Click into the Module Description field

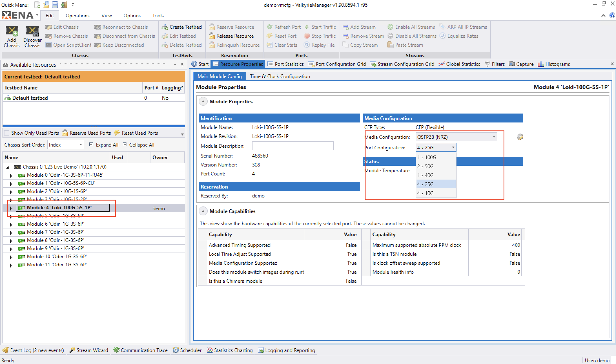pyautogui.click(x=292, y=146)
